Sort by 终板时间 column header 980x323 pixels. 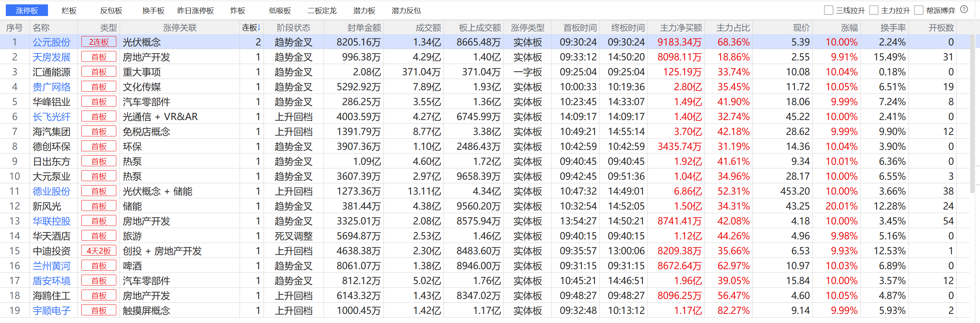click(628, 27)
